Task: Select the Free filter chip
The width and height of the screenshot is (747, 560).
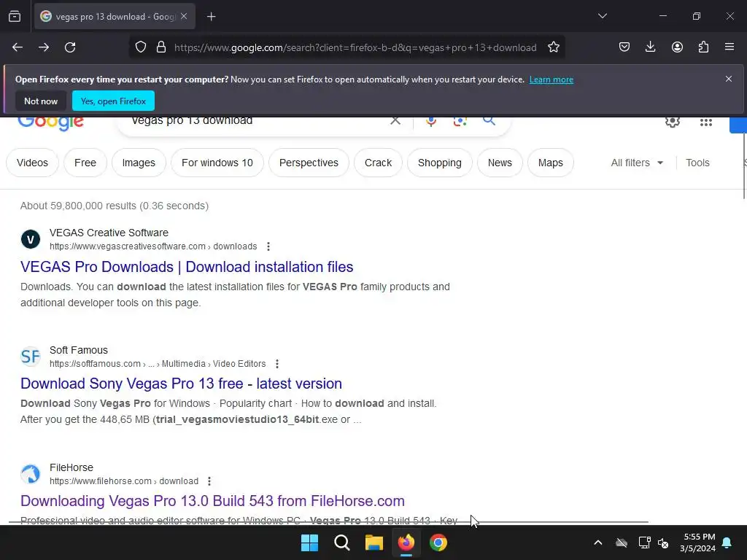Action: click(x=85, y=163)
